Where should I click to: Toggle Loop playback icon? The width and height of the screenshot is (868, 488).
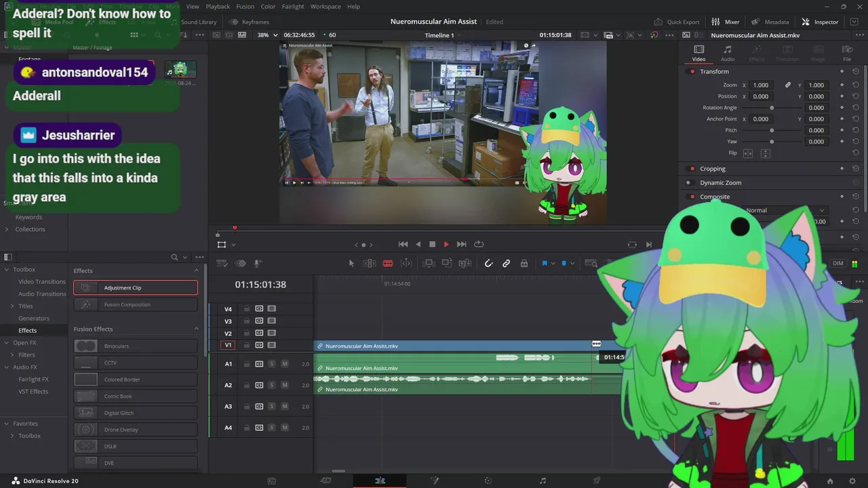[x=479, y=244]
